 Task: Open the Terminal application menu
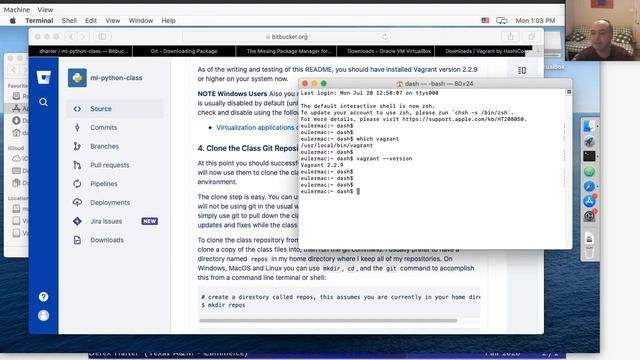pyautogui.click(x=39, y=20)
